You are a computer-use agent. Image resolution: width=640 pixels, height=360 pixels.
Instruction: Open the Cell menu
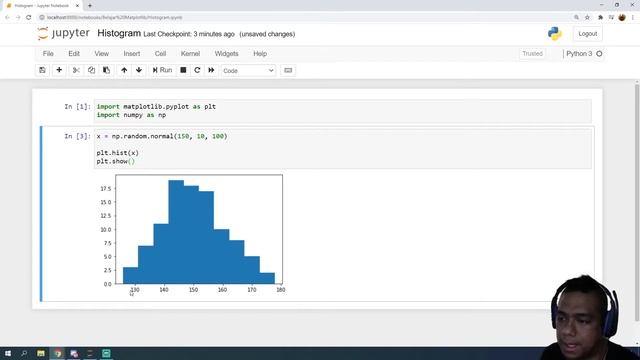160,53
